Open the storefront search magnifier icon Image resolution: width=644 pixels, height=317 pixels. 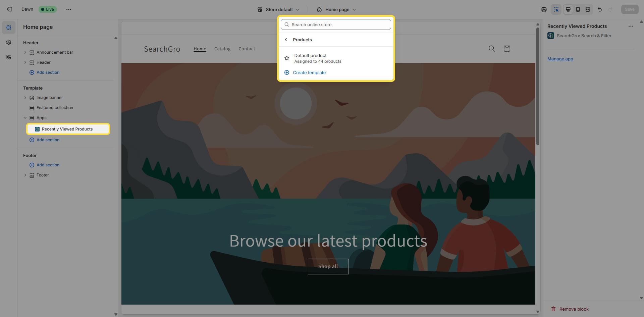click(x=492, y=49)
